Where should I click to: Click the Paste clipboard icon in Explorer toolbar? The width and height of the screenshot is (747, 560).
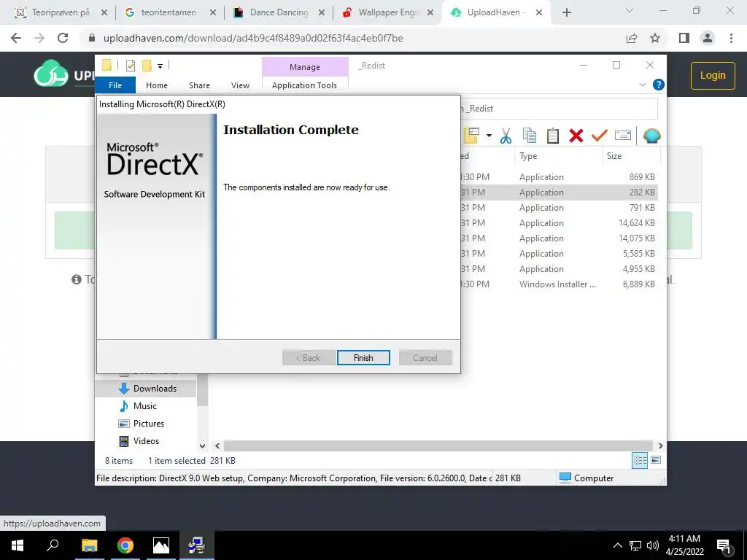[x=553, y=136]
